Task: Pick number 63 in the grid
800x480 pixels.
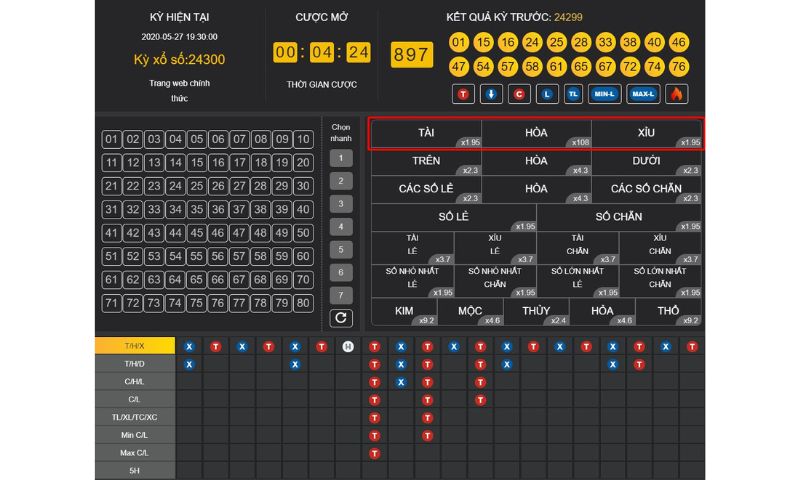Action: (x=154, y=280)
